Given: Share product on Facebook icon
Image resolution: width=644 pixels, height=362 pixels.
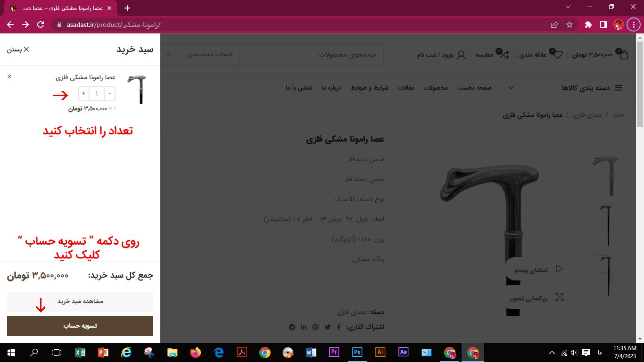Looking at the screenshot, I should (339, 327).
